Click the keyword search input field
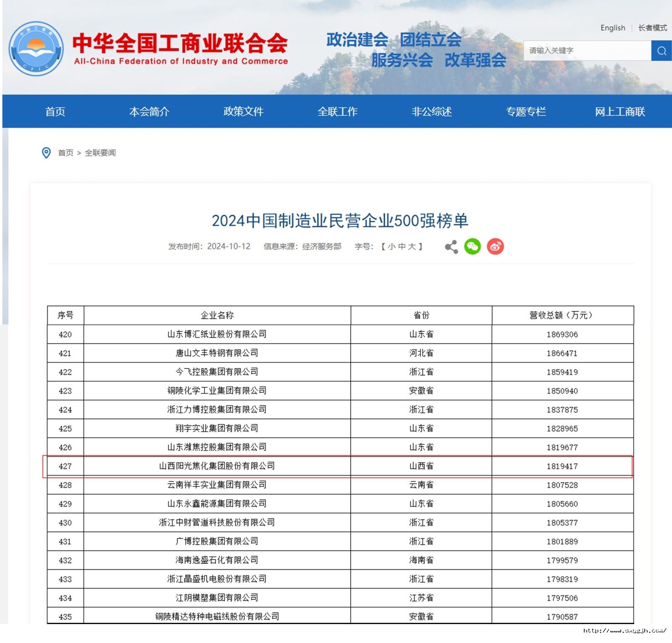Image resolution: width=672 pixels, height=643 pixels. [x=587, y=51]
